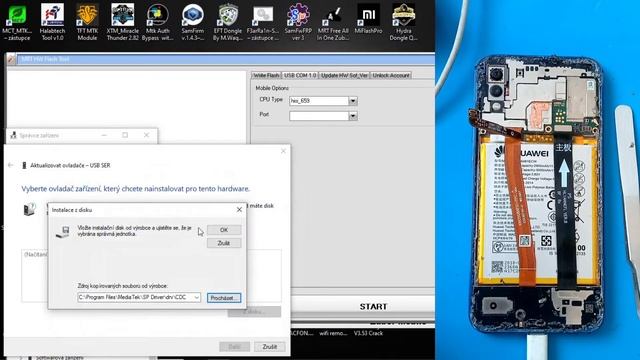Click the hardware device icon in driver wizard
The image size is (640, 360).
point(29,209)
